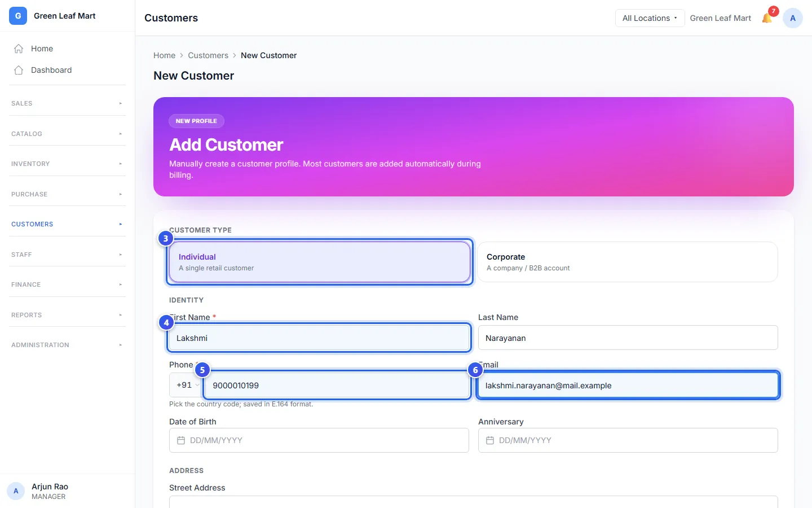Go to the Customers breadcrumb link
This screenshot has width=812, height=508.
tap(208, 55)
